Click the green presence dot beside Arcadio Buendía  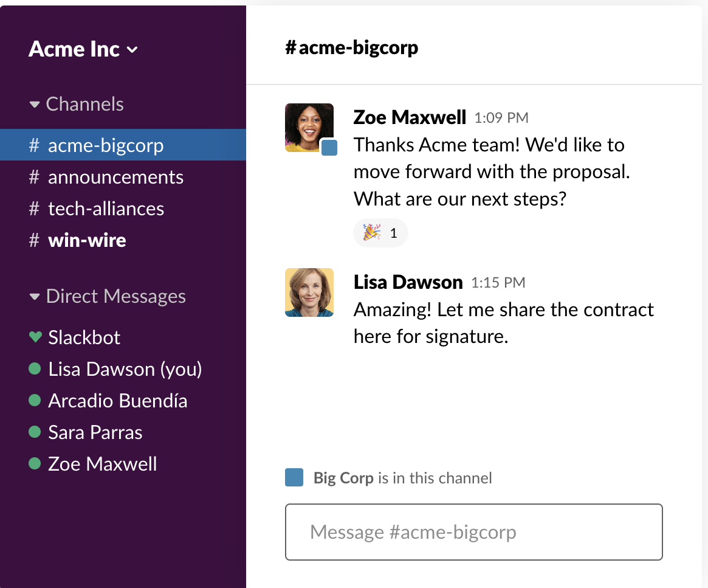click(35, 400)
